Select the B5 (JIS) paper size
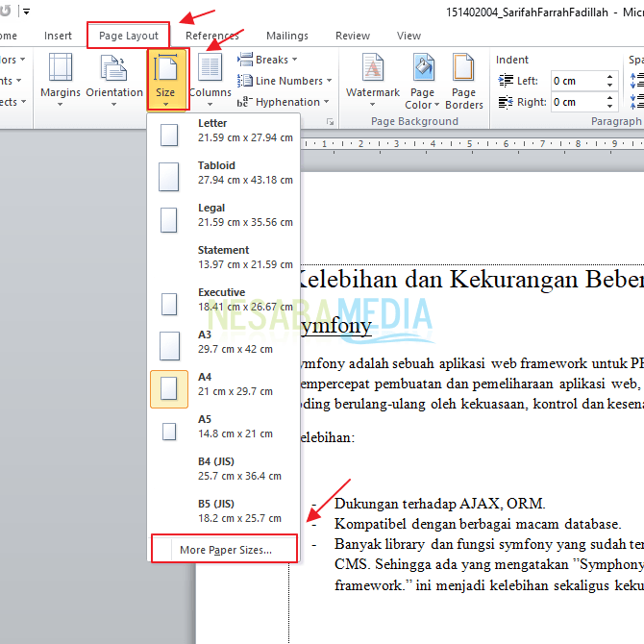The width and height of the screenshot is (644, 644). coord(224,514)
